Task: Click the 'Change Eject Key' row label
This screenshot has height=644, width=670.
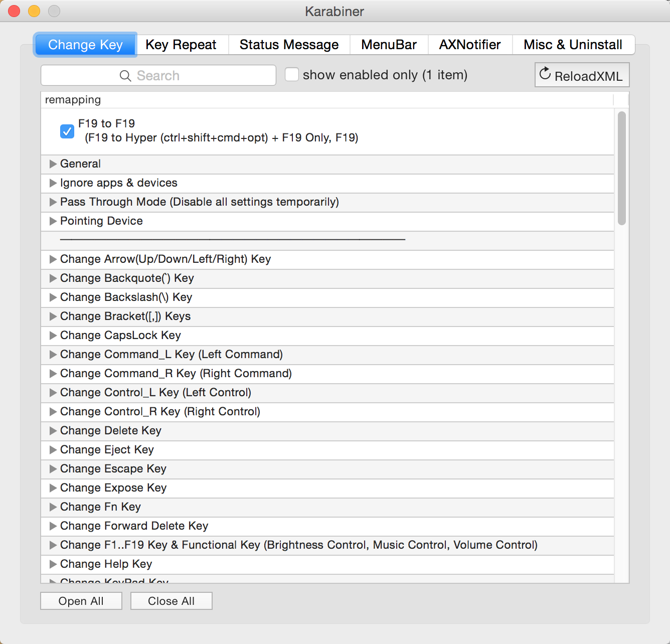Action: pos(107,450)
